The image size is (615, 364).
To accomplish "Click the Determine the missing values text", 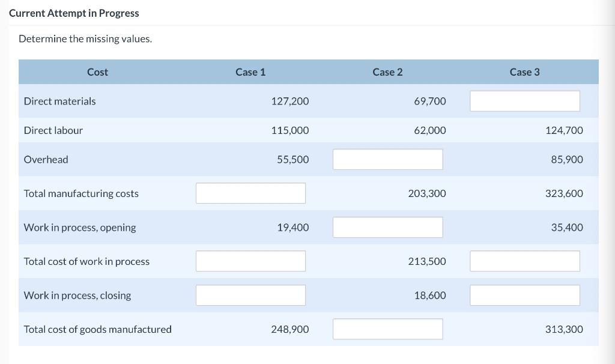I will [x=85, y=38].
